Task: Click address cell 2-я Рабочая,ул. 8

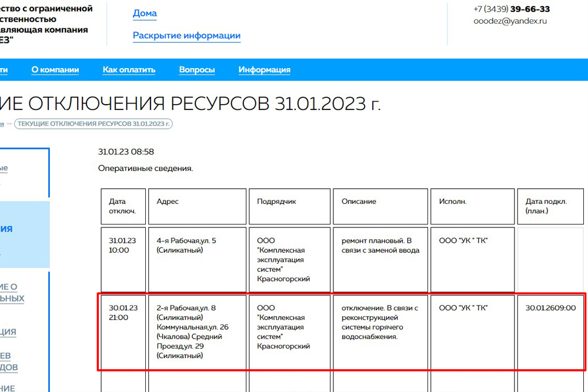Action: (x=197, y=332)
